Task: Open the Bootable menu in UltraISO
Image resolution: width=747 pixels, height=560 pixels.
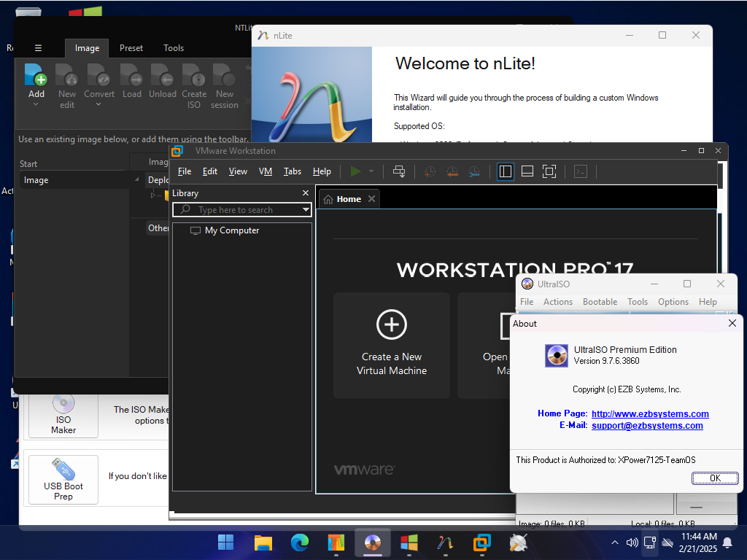Action: [x=600, y=302]
